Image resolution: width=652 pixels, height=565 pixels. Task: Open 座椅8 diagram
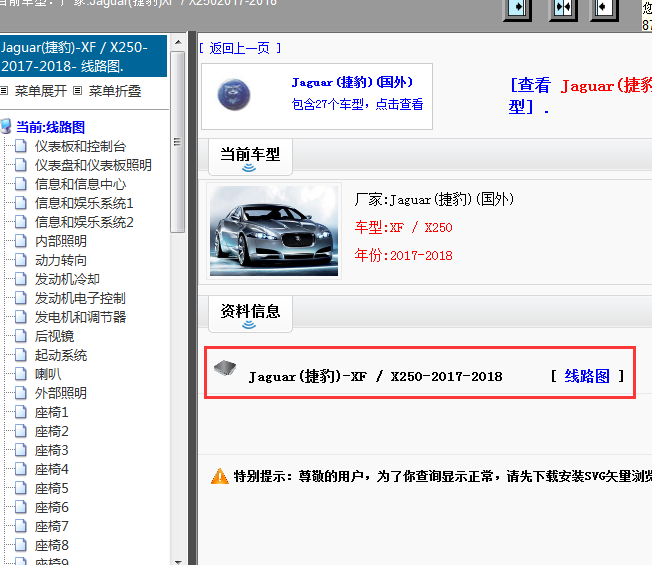52,545
